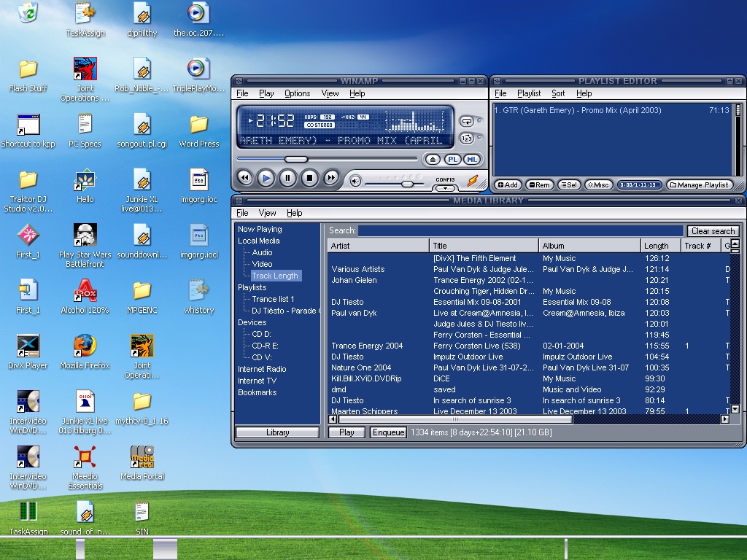This screenshot has width=747, height=560.
Task: Open the Misc menu in Playlist Editor
Action: (x=598, y=184)
